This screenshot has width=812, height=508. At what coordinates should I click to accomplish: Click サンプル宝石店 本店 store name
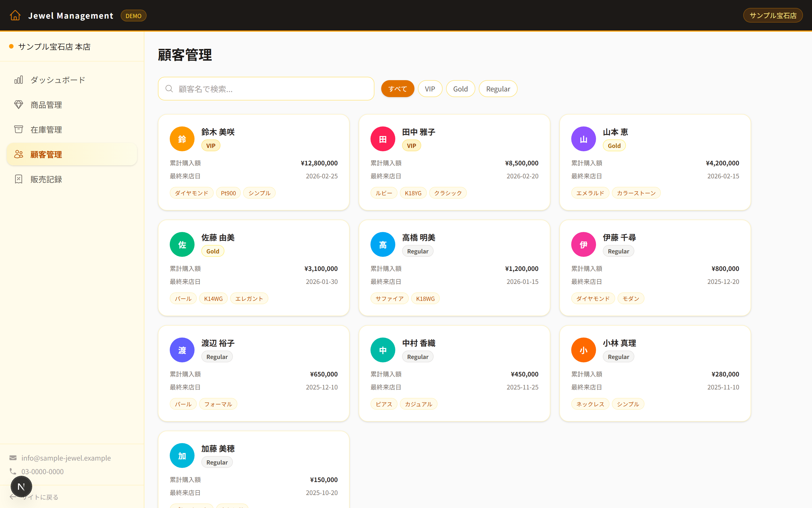point(54,46)
